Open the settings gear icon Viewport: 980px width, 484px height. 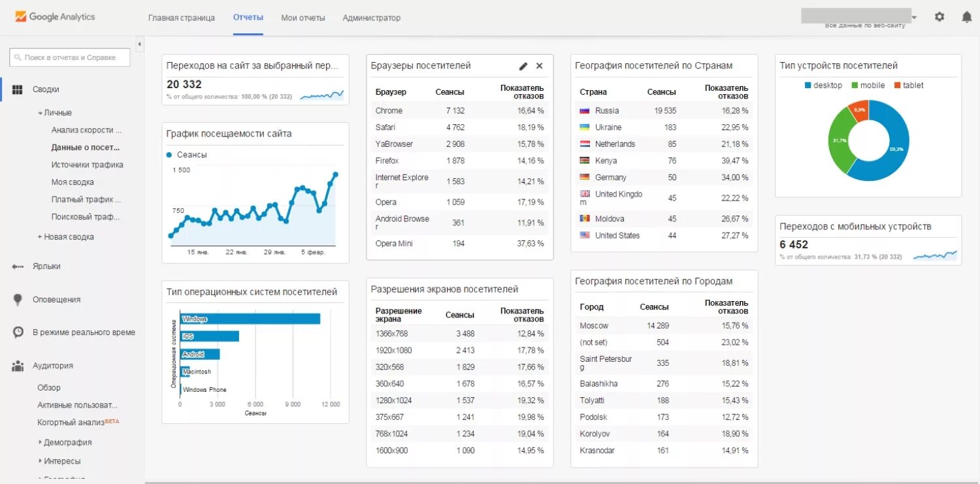pyautogui.click(x=939, y=17)
